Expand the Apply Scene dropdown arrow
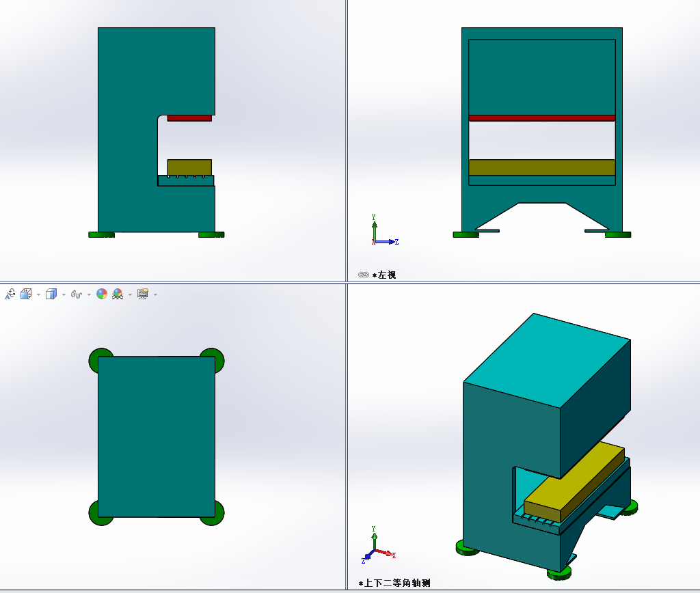700x593 pixels. (x=130, y=294)
